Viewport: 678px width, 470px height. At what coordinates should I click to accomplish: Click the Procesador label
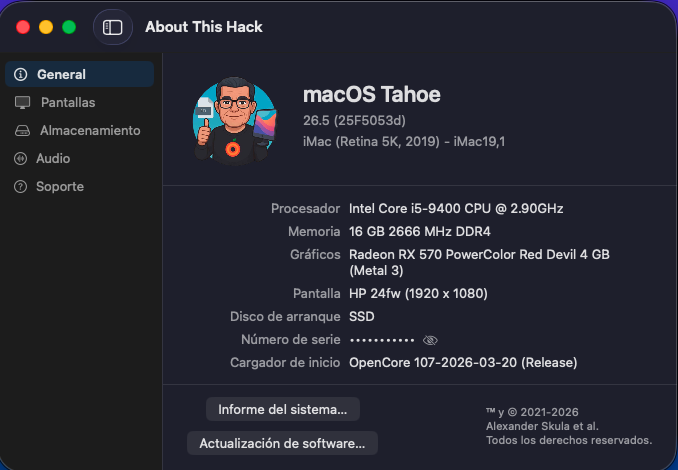305,209
